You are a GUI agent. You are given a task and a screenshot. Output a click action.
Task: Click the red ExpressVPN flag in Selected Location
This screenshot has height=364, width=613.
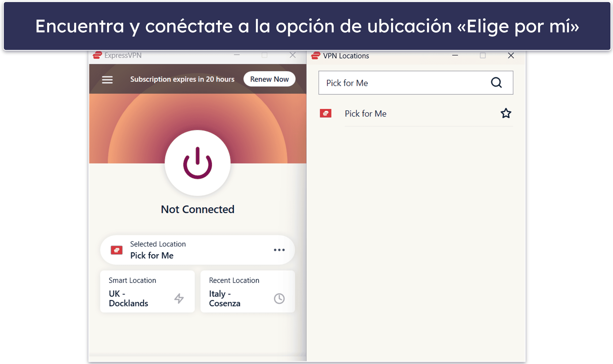click(117, 250)
